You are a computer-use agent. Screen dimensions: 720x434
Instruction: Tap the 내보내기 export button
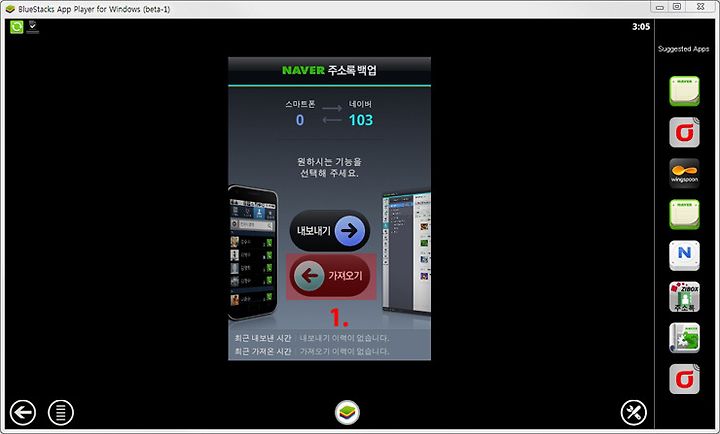click(x=330, y=231)
